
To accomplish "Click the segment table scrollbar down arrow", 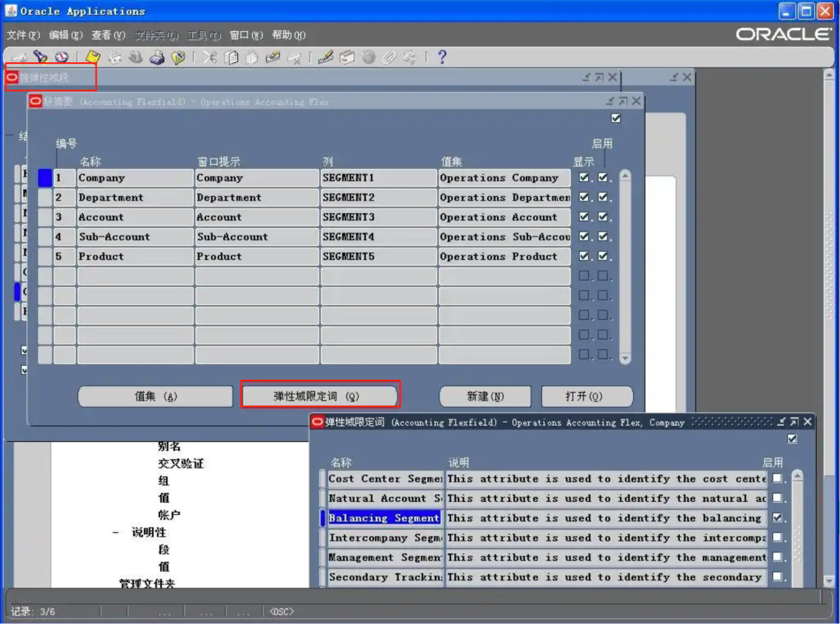I will click(x=625, y=358).
